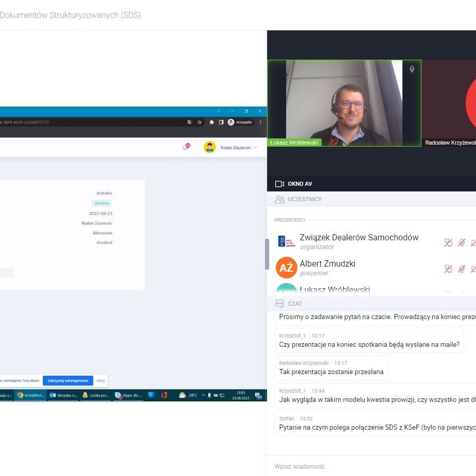The height and width of the screenshot is (476, 476).
Task: Collapse the Uczestnicy panel header
Action: point(306,199)
